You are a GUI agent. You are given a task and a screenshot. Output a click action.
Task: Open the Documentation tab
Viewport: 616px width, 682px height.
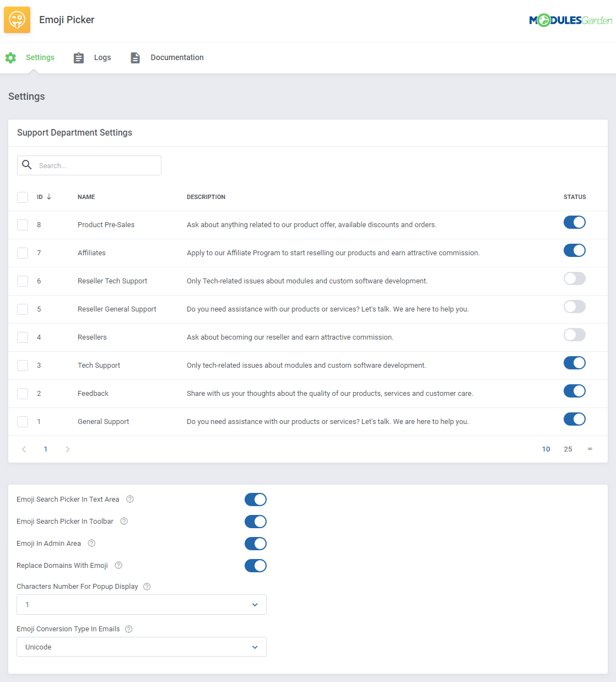[167, 57]
